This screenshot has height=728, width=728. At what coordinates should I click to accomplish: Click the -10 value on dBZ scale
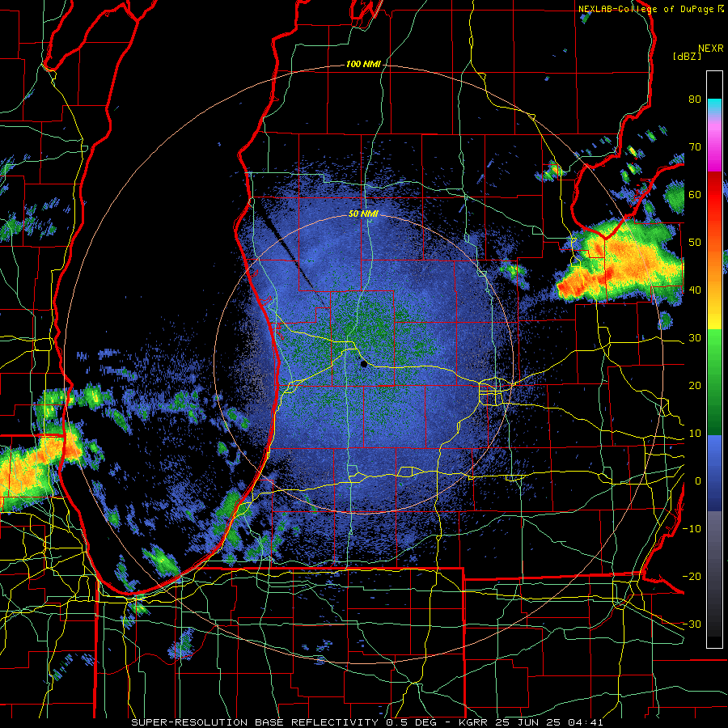692,529
